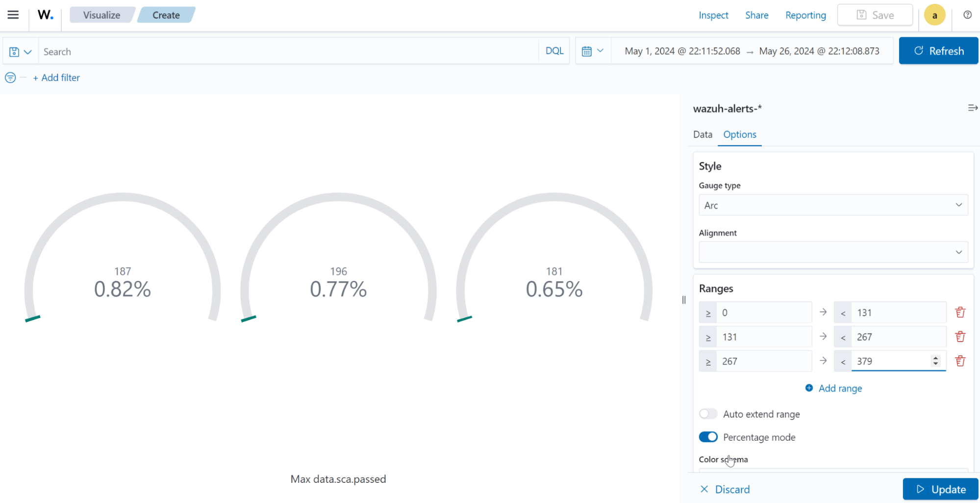Open the Gauge type dropdown
Image resolution: width=980 pixels, height=503 pixels.
pos(832,205)
